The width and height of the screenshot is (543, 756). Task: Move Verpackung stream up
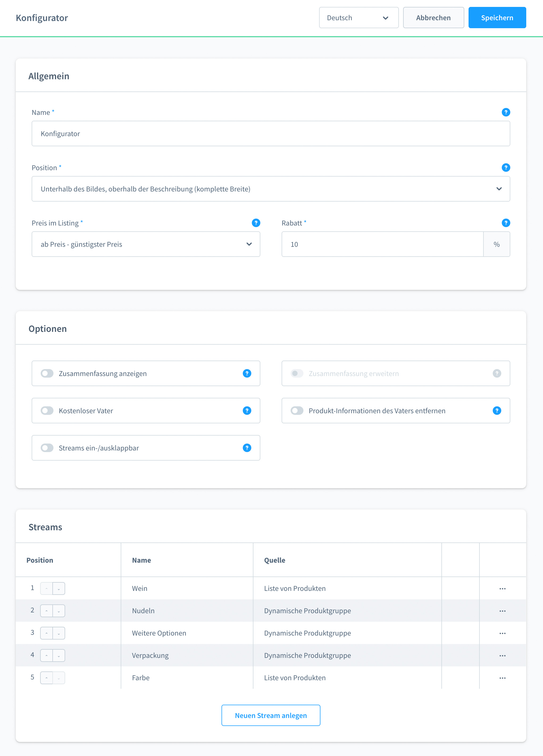coord(46,656)
